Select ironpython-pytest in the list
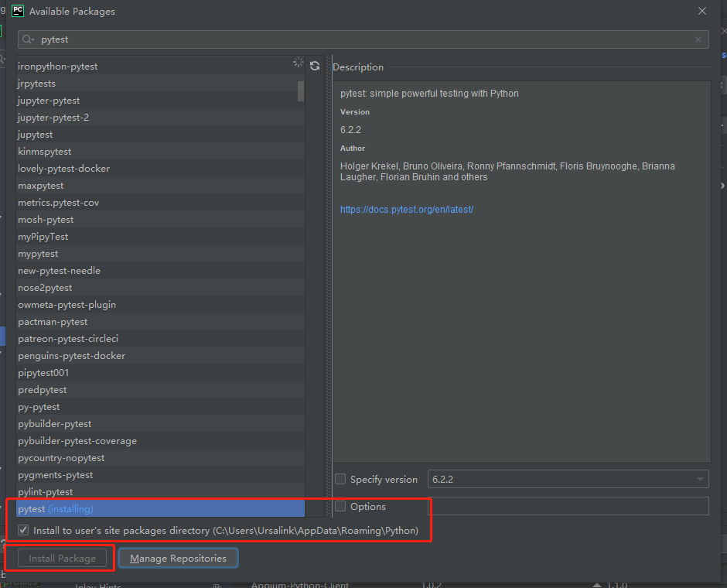 coord(160,67)
